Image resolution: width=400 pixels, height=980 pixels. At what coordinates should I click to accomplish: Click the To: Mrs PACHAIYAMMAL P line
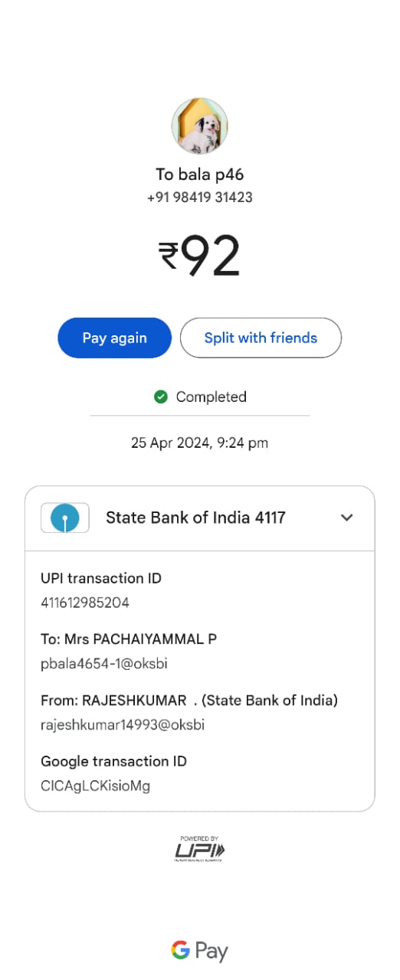[x=129, y=639]
